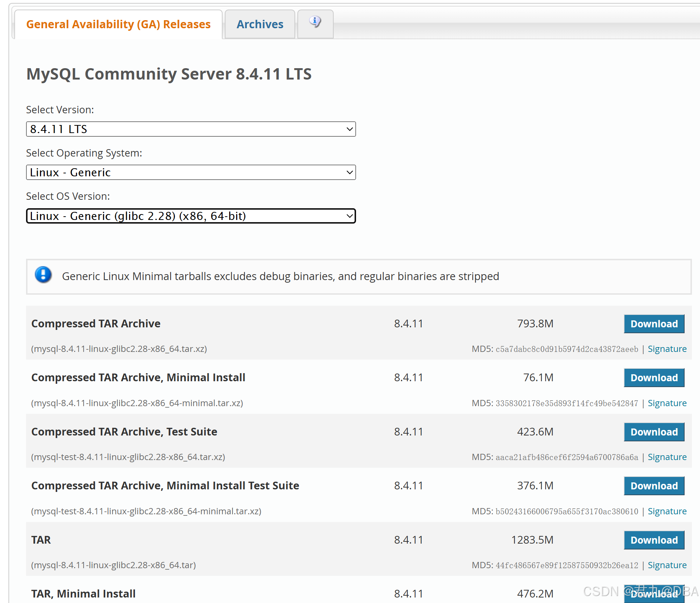Click filename mysql-8.4.11-linux-glibc2.28-x86_64.tar
Viewport: 700px width, 603px height.
coord(114,565)
